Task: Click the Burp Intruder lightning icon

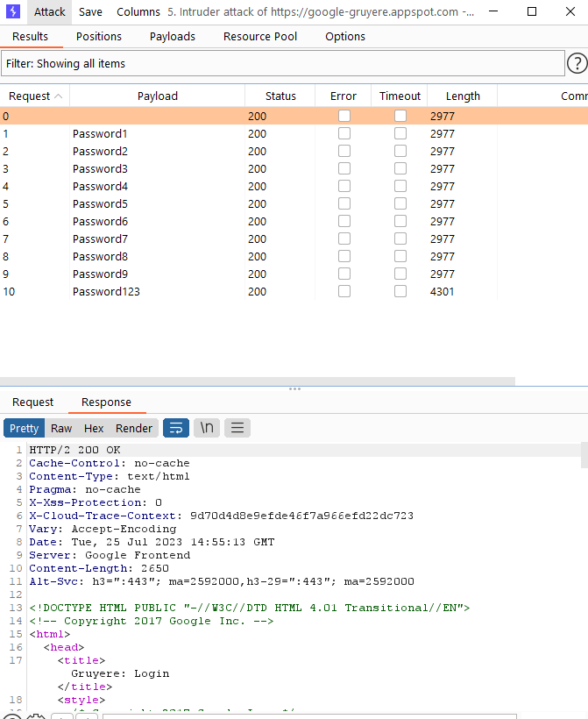Action: point(13,12)
